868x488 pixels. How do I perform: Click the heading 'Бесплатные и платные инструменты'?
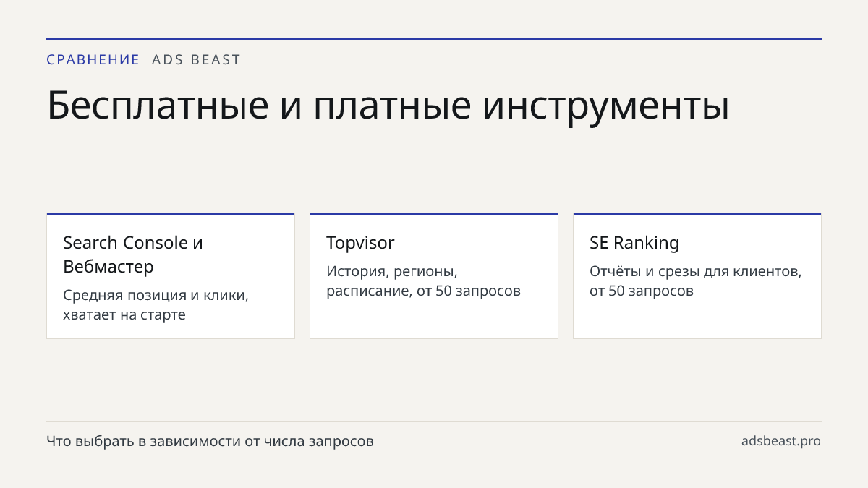pos(388,106)
